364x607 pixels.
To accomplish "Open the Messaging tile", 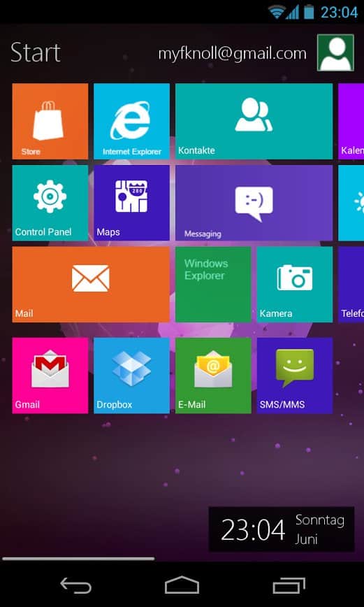I will click(x=254, y=203).
